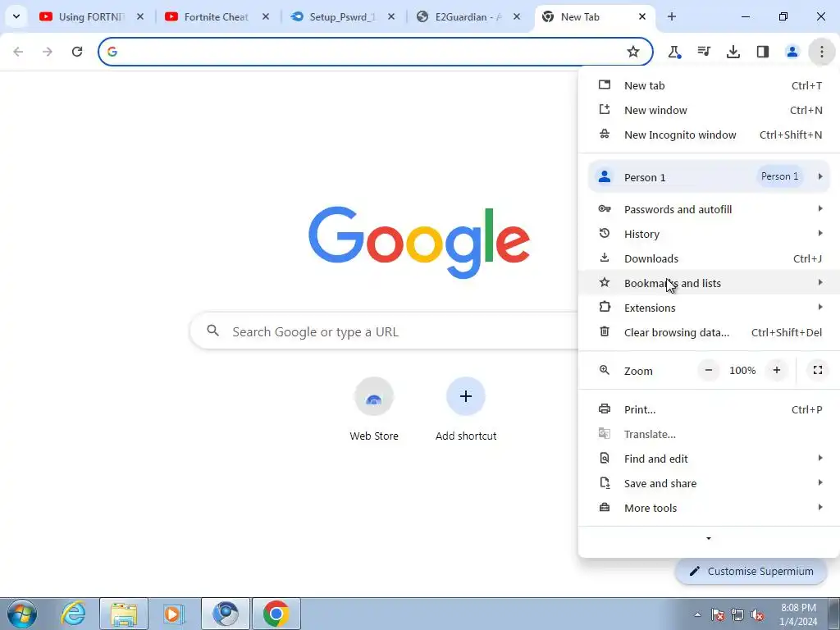Expand the Person 1 profile submenu
The height and width of the screenshot is (630, 840).
tap(709, 177)
